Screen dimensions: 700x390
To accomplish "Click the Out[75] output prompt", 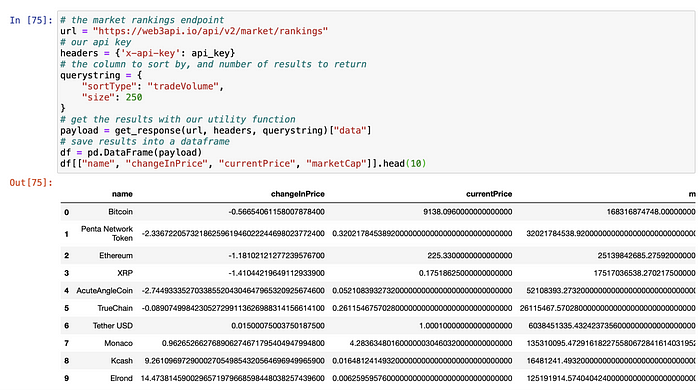I will [31, 183].
